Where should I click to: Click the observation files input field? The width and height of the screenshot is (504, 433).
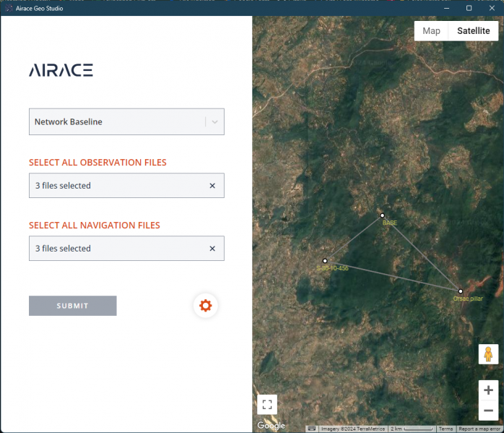pos(116,186)
